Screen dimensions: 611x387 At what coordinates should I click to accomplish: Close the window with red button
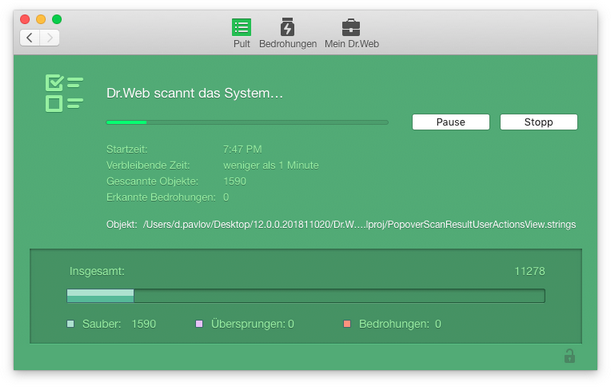pos(25,19)
